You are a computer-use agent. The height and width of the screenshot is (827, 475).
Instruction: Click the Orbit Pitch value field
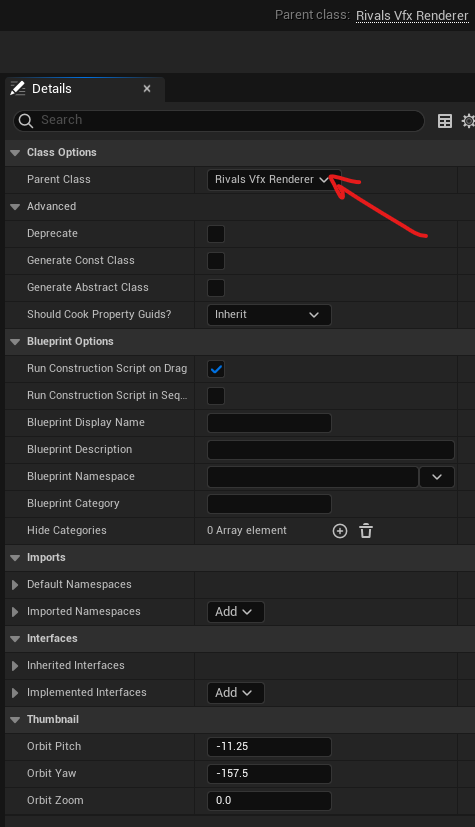point(269,747)
